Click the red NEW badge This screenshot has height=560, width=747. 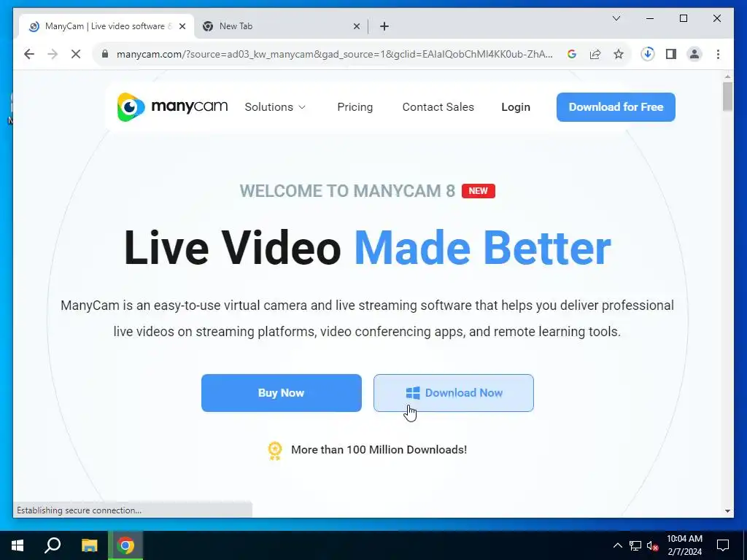click(x=478, y=191)
